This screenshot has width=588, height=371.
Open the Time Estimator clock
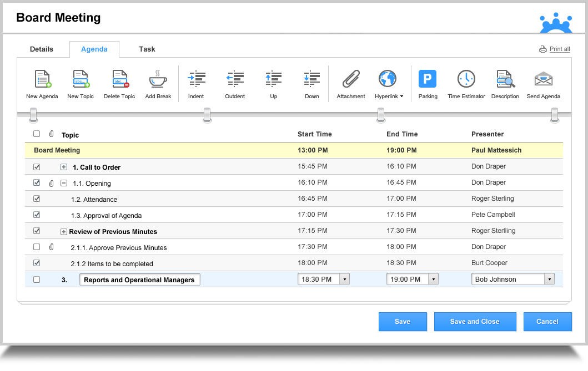(x=466, y=79)
